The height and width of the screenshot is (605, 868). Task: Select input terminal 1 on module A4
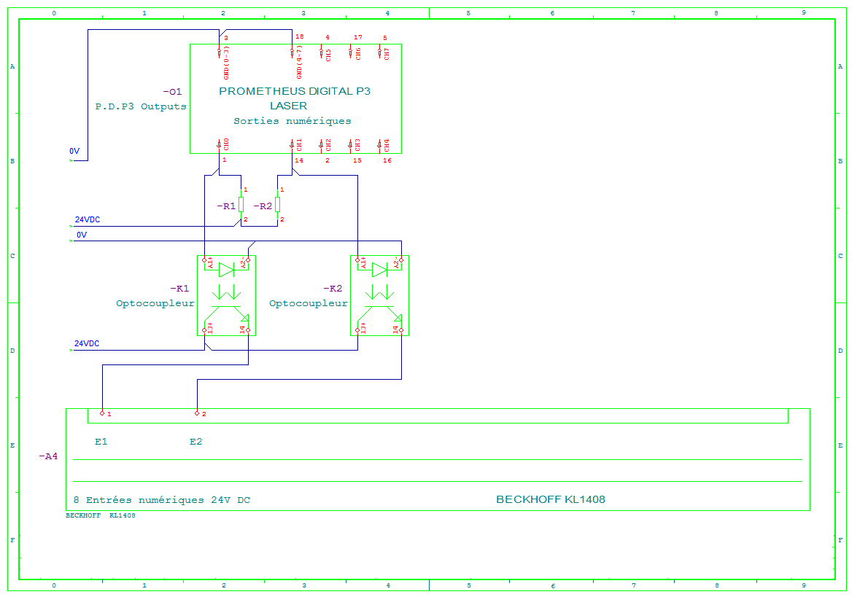point(102,413)
